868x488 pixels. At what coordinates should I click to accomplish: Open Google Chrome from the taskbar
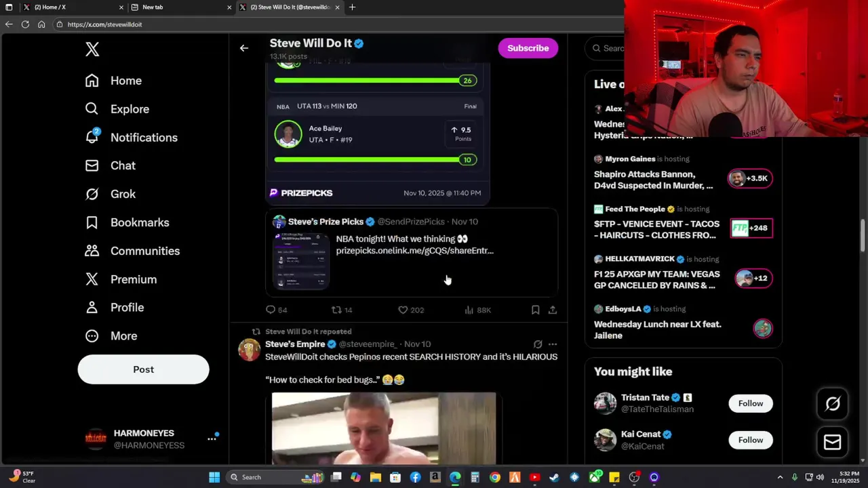point(495,477)
